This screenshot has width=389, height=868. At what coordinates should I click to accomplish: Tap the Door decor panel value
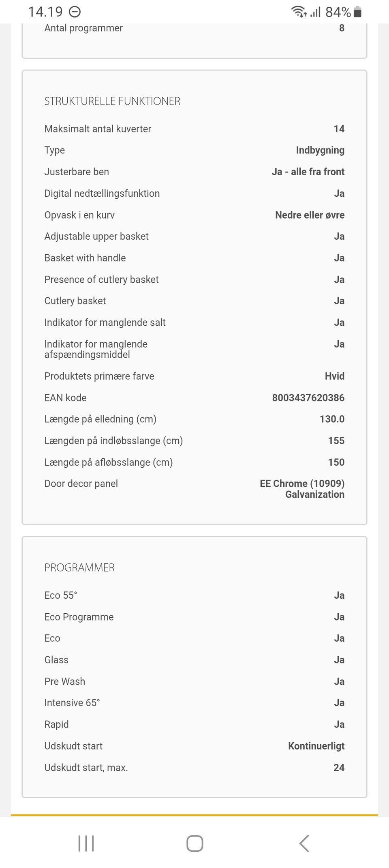coord(302,489)
